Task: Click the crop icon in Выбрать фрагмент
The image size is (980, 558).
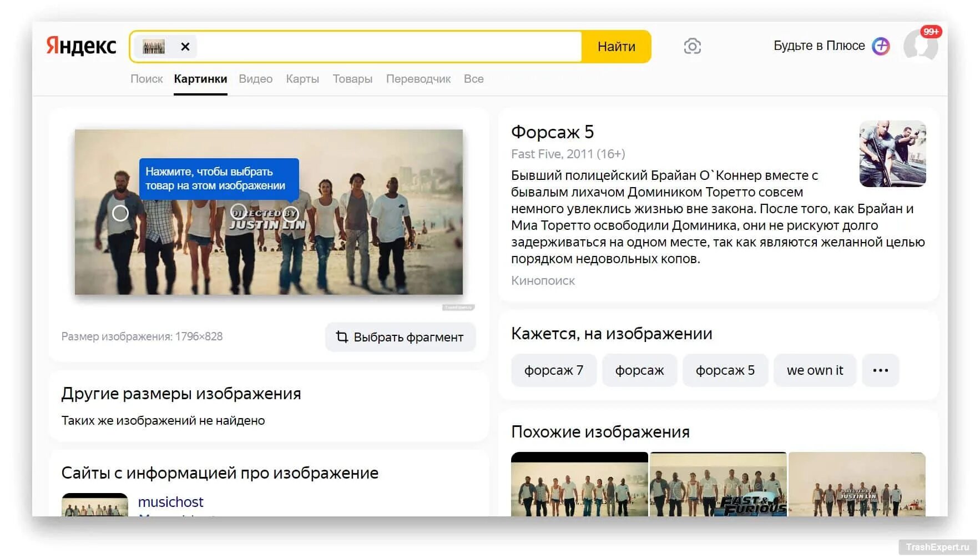Action: tap(342, 336)
